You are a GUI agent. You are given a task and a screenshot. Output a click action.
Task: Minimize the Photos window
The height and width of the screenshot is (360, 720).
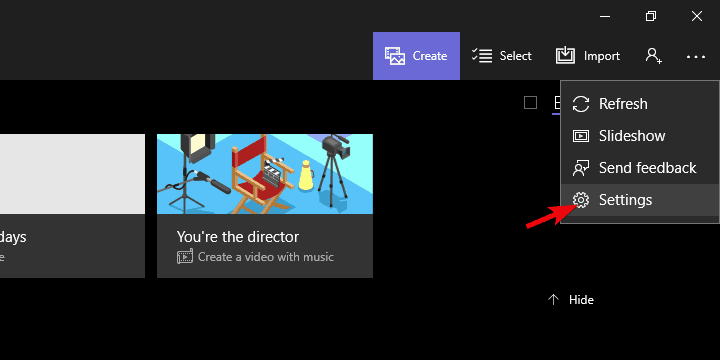point(605,17)
